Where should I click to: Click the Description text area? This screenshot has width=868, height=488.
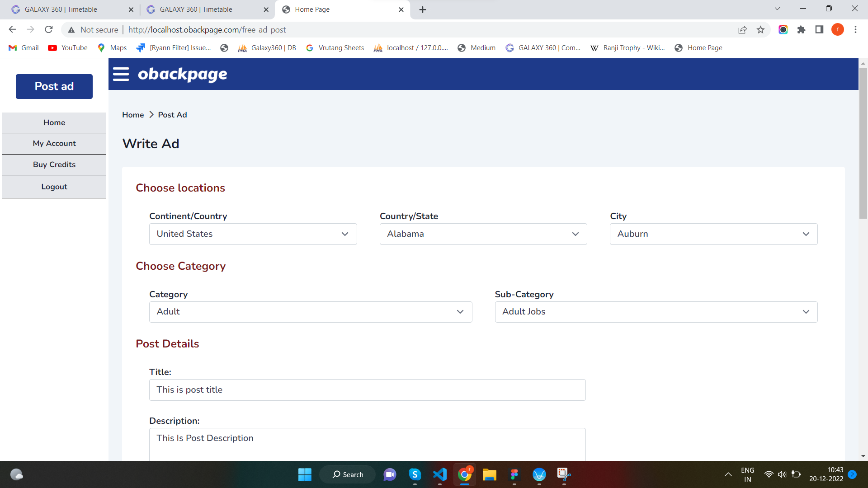(367, 445)
